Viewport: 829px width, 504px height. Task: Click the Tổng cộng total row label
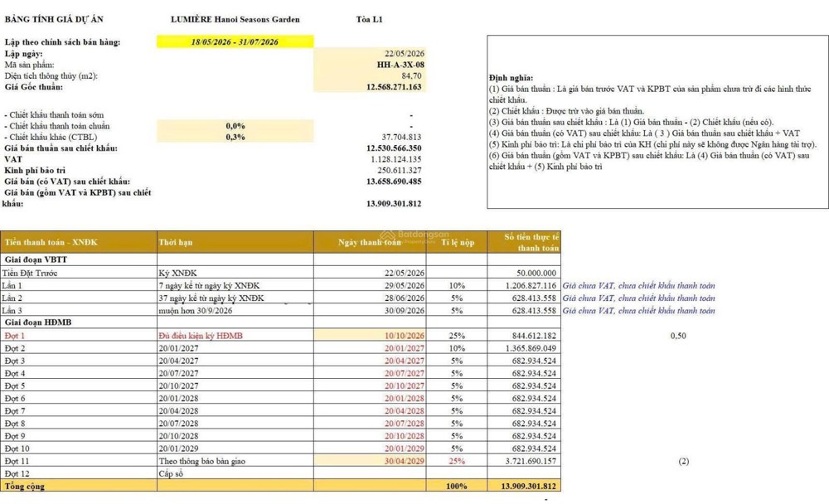click(25, 486)
